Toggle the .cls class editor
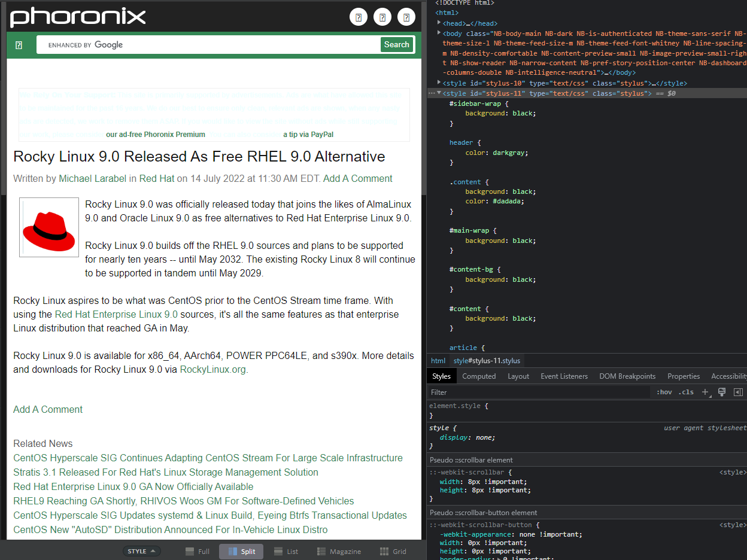 pos(686,392)
